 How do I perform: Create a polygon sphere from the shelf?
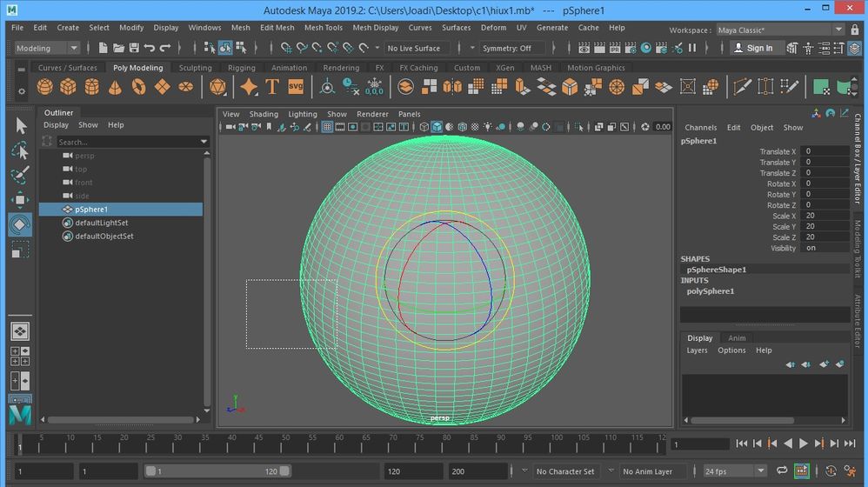pos(45,87)
